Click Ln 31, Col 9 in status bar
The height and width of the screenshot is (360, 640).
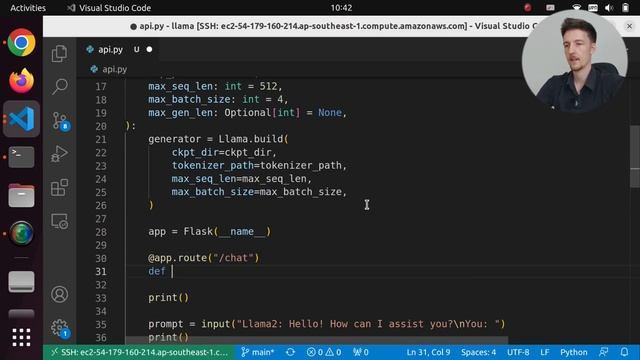[428, 352]
